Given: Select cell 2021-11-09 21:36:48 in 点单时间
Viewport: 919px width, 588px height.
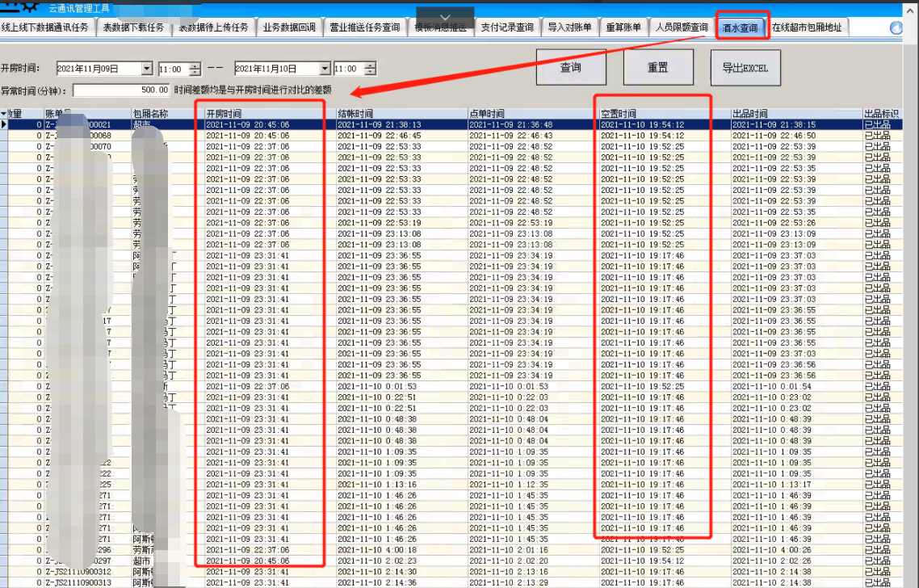Looking at the screenshot, I should pos(533,125).
